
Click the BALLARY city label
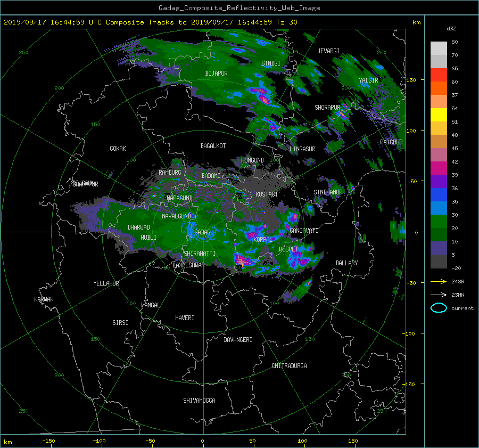[x=346, y=263]
